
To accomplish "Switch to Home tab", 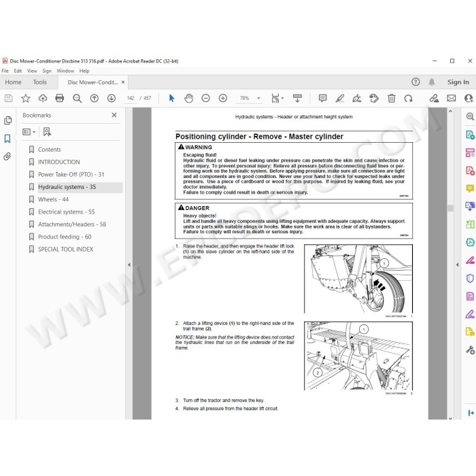I will tap(13, 82).
